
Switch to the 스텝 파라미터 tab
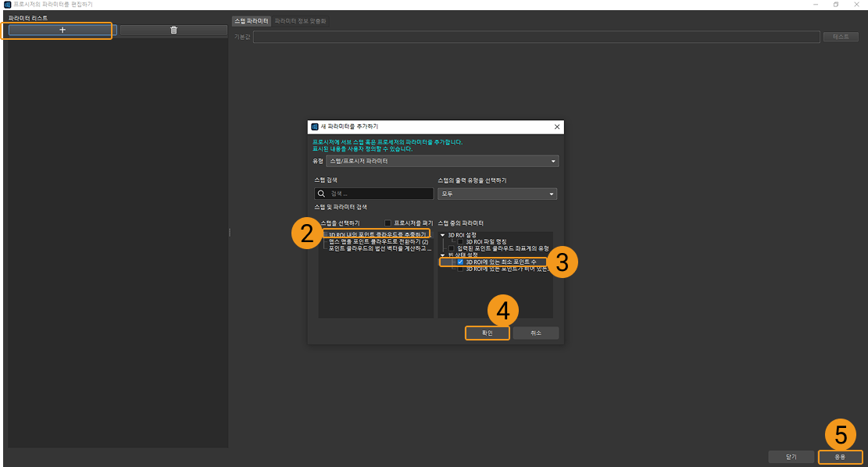click(x=251, y=21)
